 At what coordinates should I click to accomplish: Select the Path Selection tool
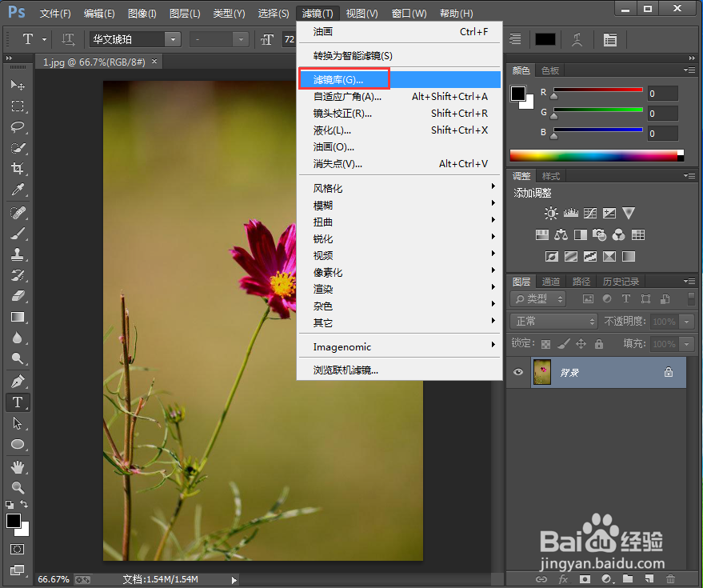click(x=18, y=423)
